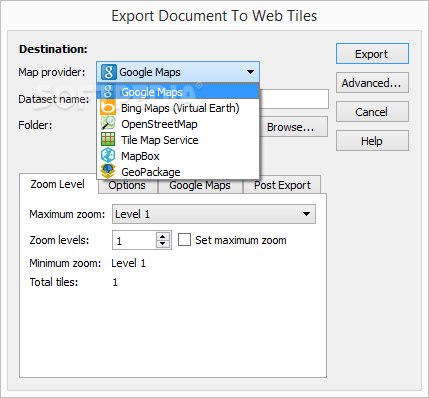
Task: Click the GeoPackage box icon
Action: click(108, 171)
